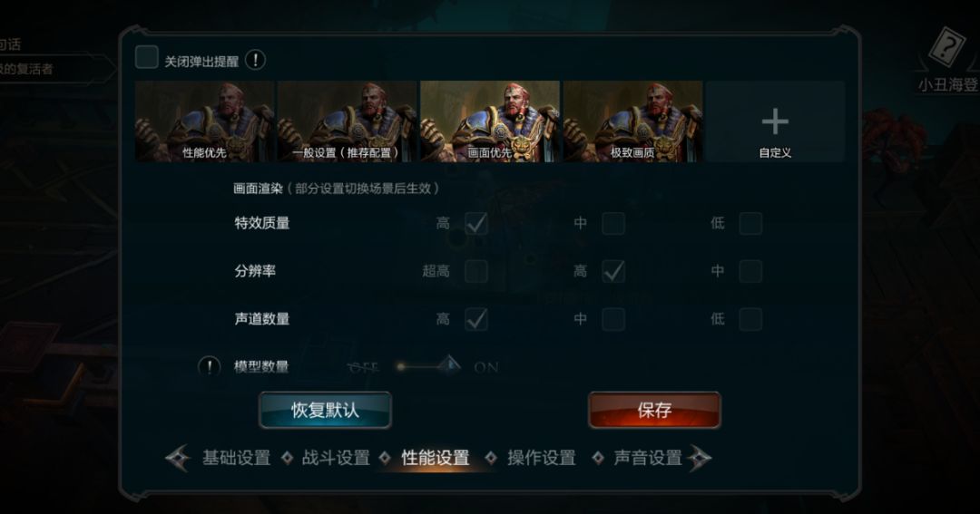Image resolution: width=980 pixels, height=514 pixels.
Task: Set 特效质量 to 中
Action: (x=613, y=223)
